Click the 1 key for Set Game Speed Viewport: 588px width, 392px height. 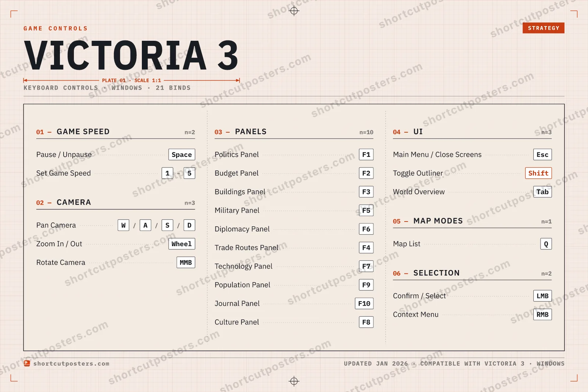pos(168,173)
